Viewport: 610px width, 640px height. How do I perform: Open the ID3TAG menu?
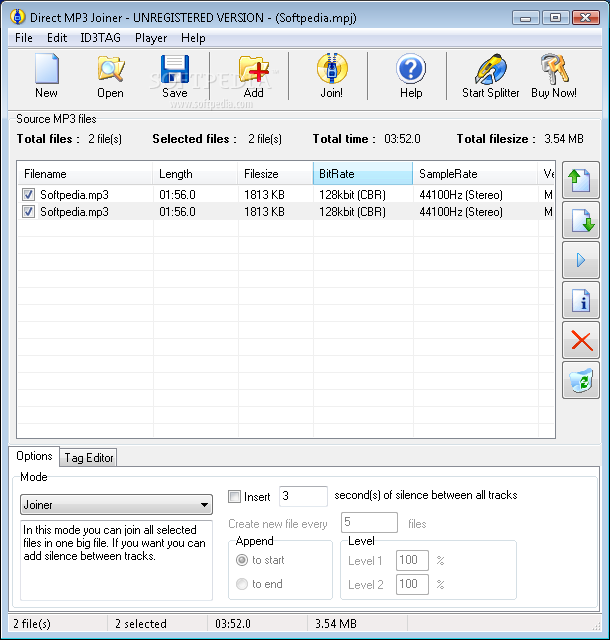click(100, 38)
